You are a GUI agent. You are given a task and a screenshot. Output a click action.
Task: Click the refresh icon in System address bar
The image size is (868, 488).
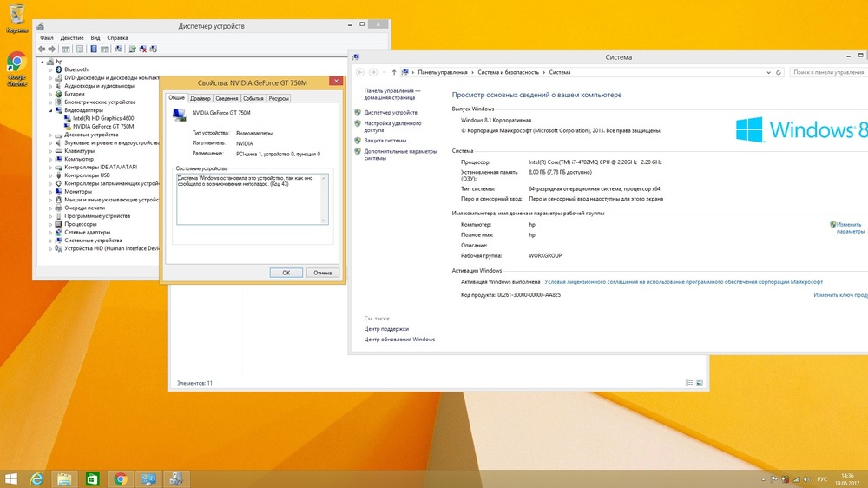[779, 72]
